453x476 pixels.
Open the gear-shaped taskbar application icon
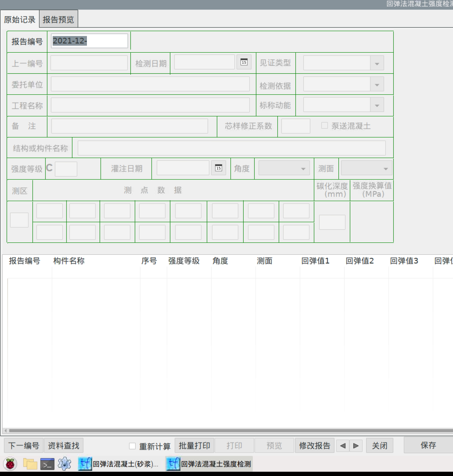point(65,464)
